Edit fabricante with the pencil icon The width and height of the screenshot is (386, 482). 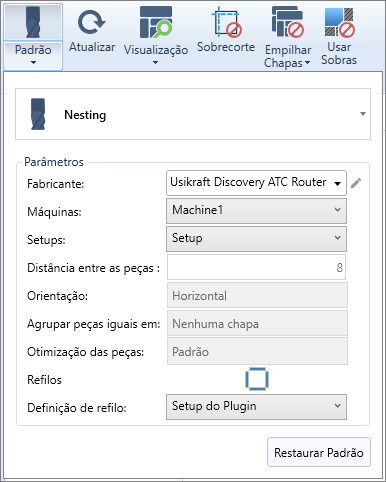tap(356, 183)
